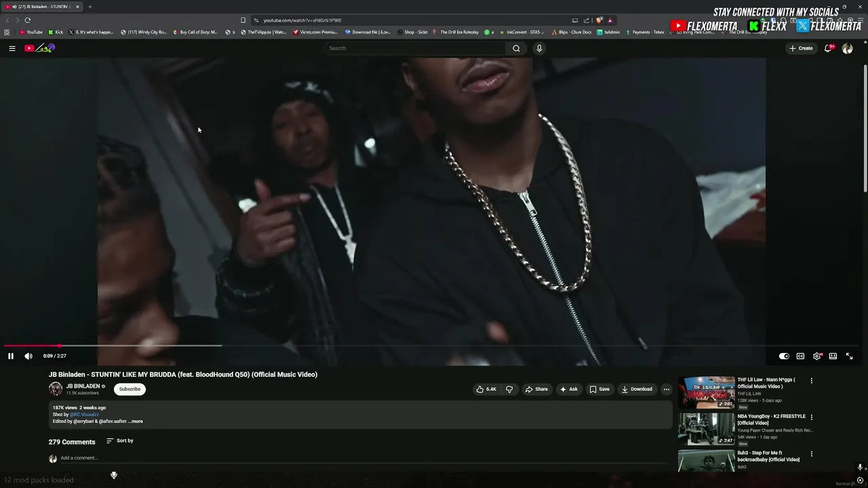
Task: Toggle closed captions on player
Action: click(800, 356)
